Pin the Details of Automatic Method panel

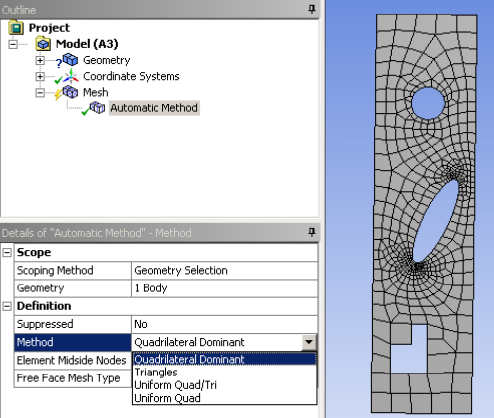click(x=312, y=232)
